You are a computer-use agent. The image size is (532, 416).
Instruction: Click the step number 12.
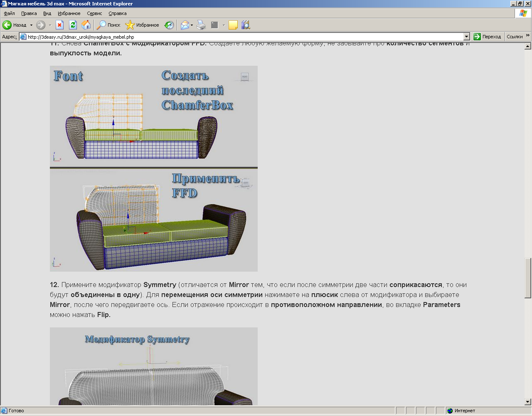(x=54, y=285)
